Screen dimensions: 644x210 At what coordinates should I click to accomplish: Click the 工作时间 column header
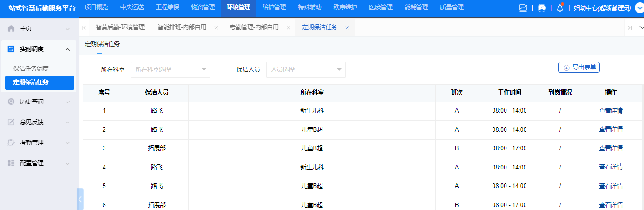[509, 92]
